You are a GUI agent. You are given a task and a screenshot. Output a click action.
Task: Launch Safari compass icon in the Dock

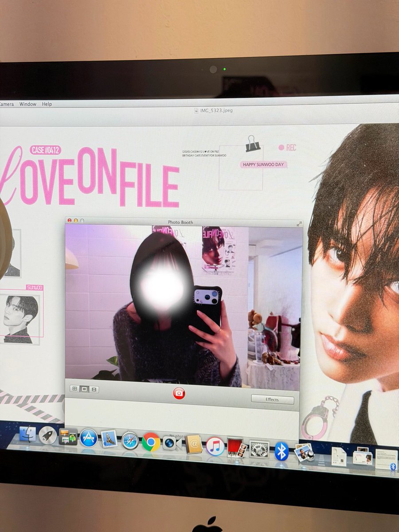click(130, 440)
